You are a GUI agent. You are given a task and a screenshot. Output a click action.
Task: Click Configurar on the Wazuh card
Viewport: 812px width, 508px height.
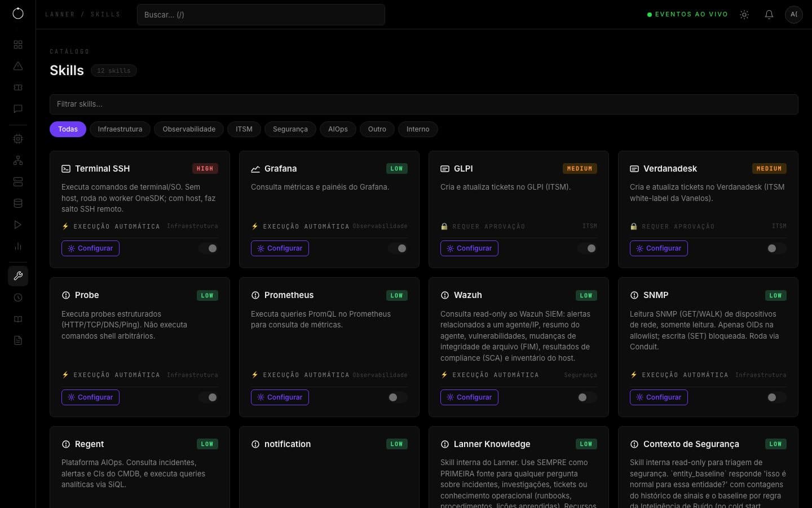click(469, 397)
